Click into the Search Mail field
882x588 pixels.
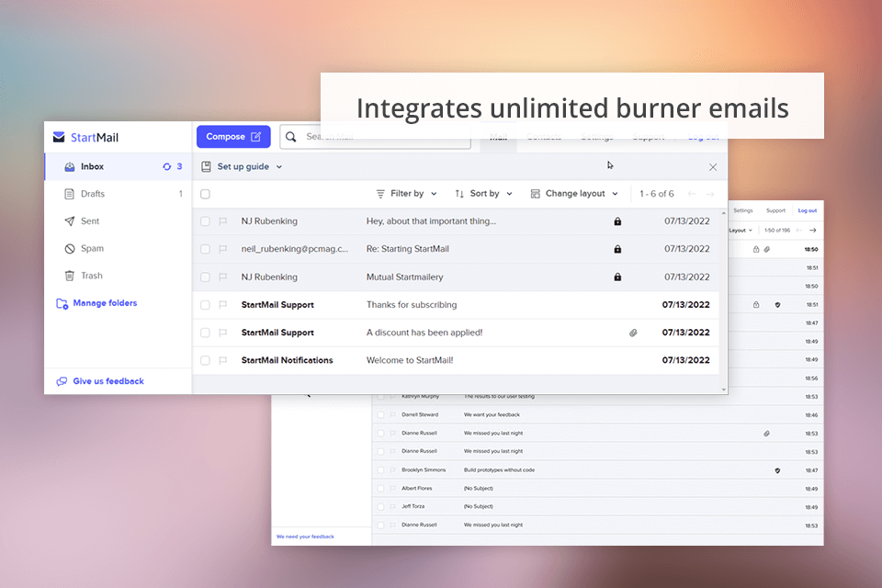(375, 137)
